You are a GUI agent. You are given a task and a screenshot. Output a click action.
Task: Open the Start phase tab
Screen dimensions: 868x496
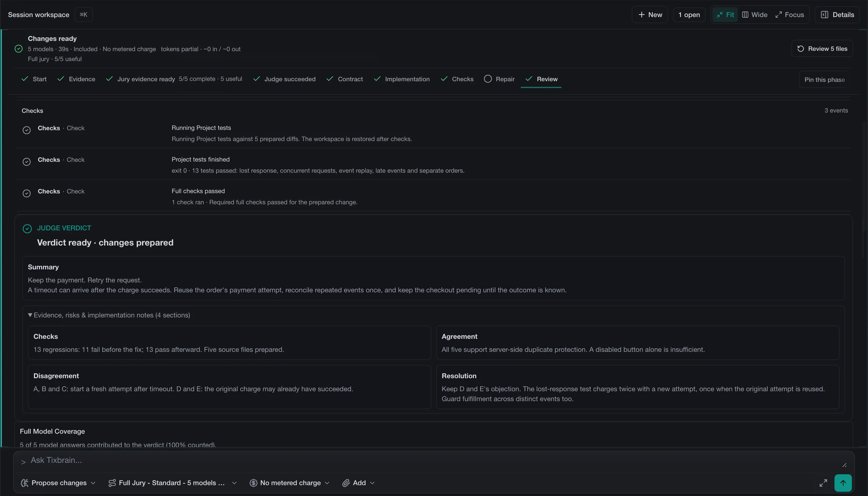point(34,79)
